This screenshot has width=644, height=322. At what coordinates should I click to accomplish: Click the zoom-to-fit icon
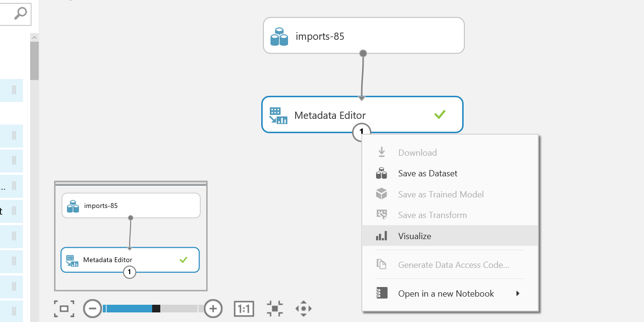click(275, 308)
